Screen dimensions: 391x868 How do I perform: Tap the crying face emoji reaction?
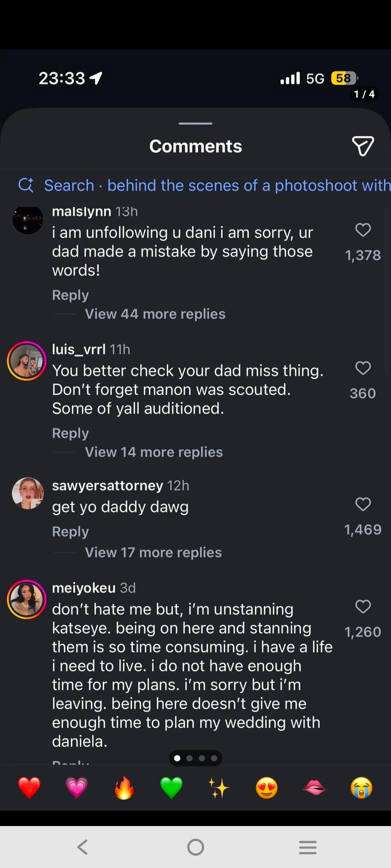(361, 787)
